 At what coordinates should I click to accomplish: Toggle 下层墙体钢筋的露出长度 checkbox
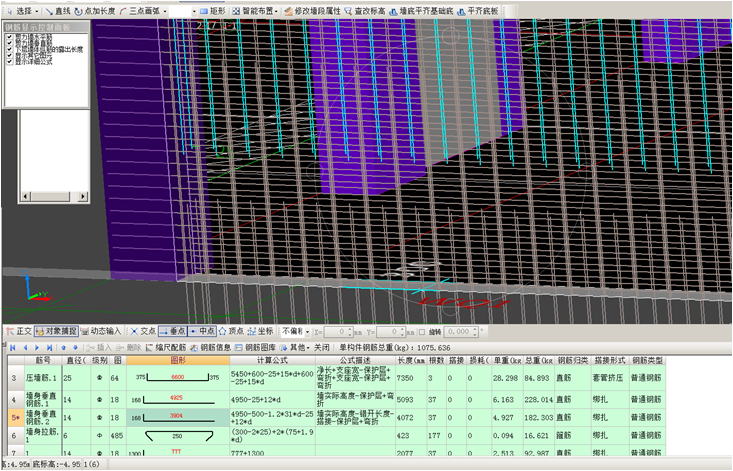click(10, 49)
